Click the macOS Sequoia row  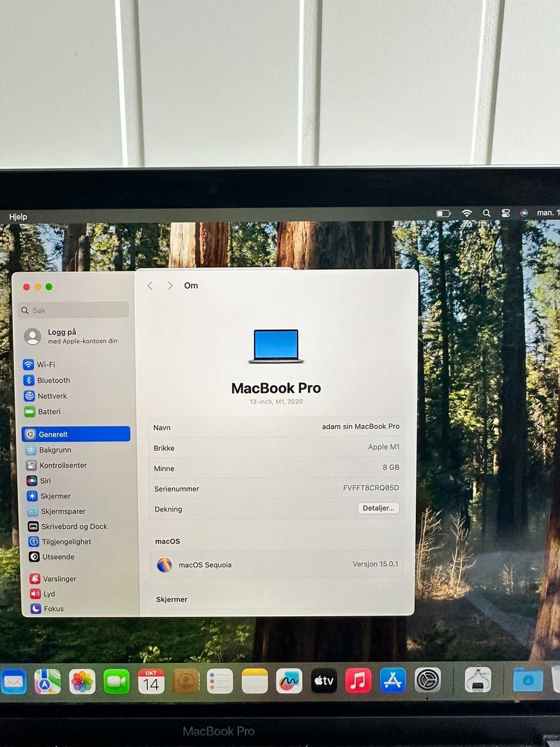(277, 565)
